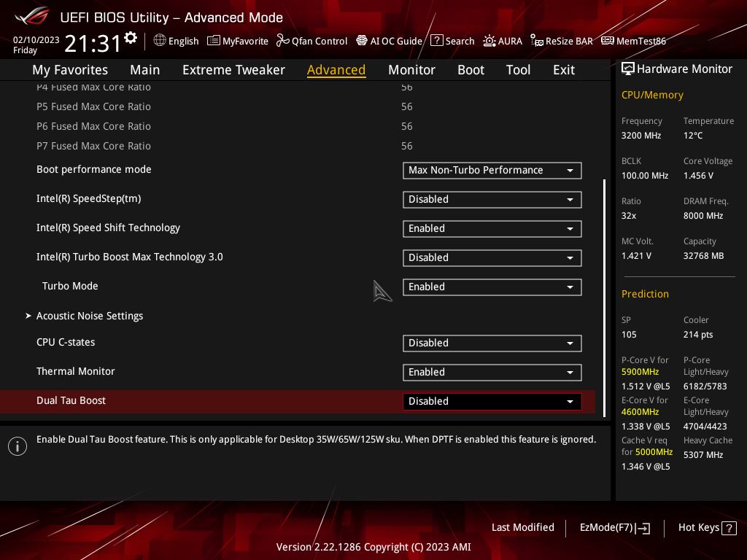Open Turbo Boost Max Technology 3.0 dropdown
The width and height of the screenshot is (747, 560).
pyautogui.click(x=492, y=257)
